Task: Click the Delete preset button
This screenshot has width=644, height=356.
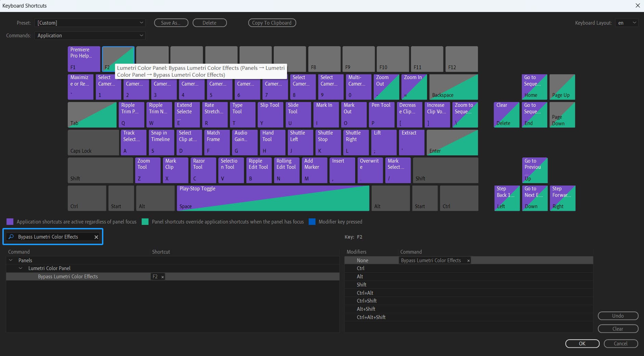Action: point(209,23)
